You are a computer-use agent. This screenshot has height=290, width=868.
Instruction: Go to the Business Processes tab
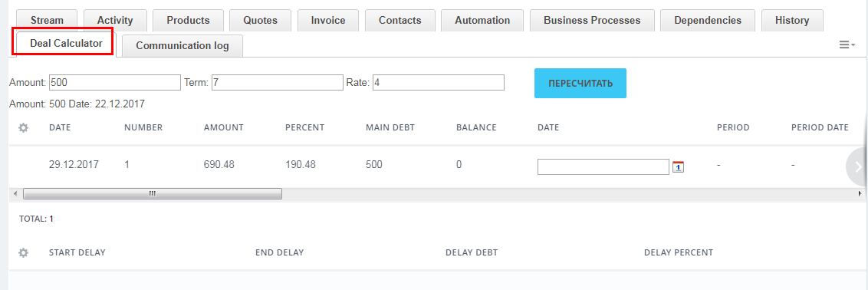click(592, 21)
